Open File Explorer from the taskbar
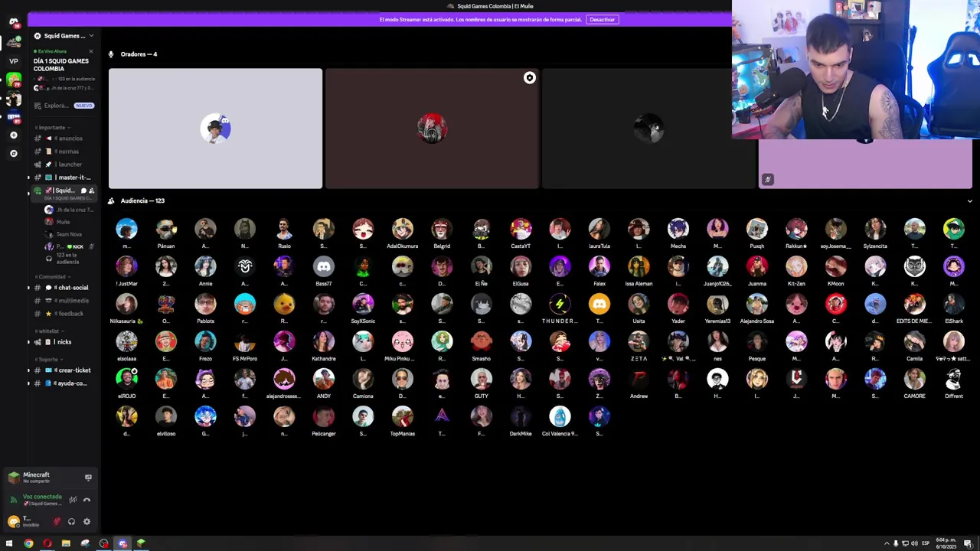 [66, 543]
